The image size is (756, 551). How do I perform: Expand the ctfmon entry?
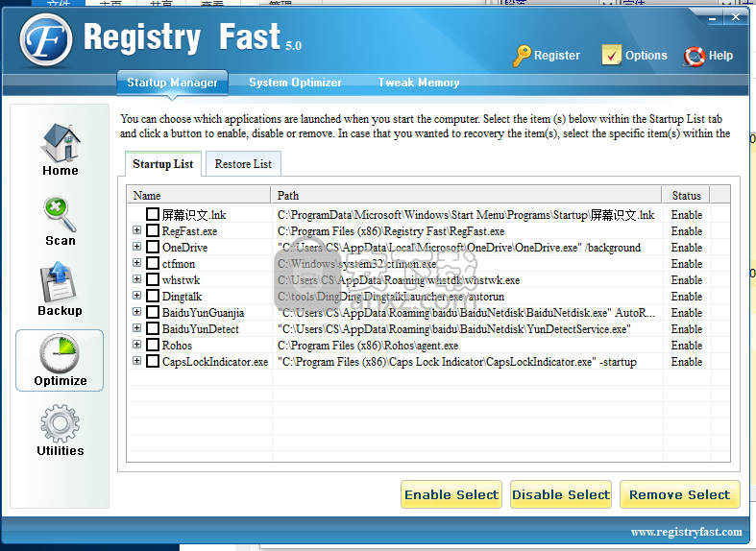tap(137, 262)
